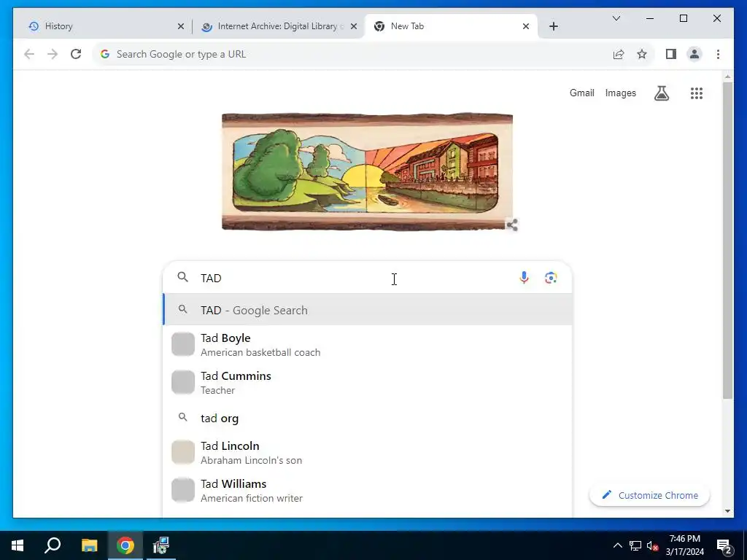
Task: Close the History tab
Action: pos(181,26)
